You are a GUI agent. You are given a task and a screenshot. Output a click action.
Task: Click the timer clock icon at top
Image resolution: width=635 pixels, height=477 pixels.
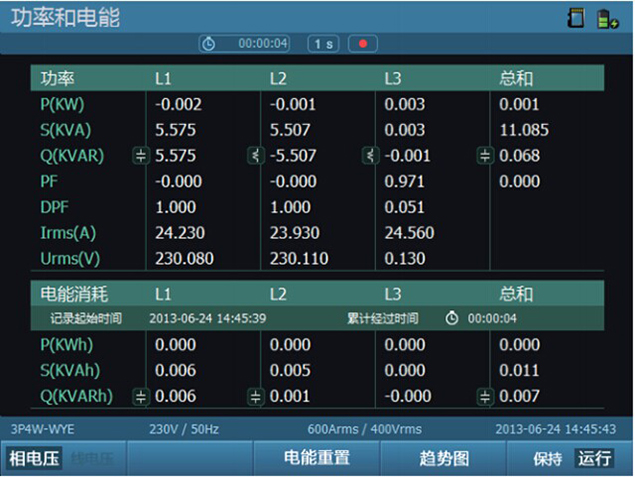click(x=208, y=44)
